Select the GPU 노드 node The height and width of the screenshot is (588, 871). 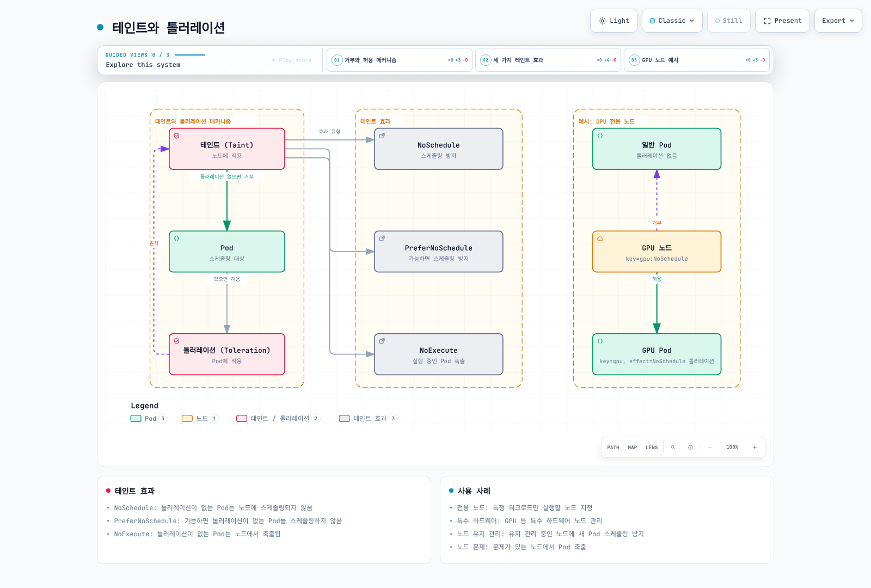(657, 252)
